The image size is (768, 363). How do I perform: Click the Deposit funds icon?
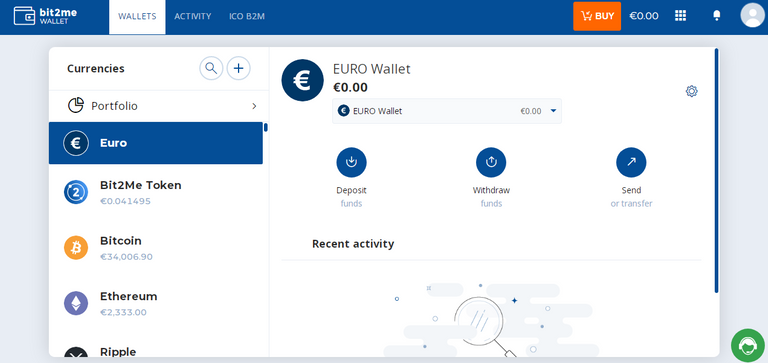[x=351, y=162]
